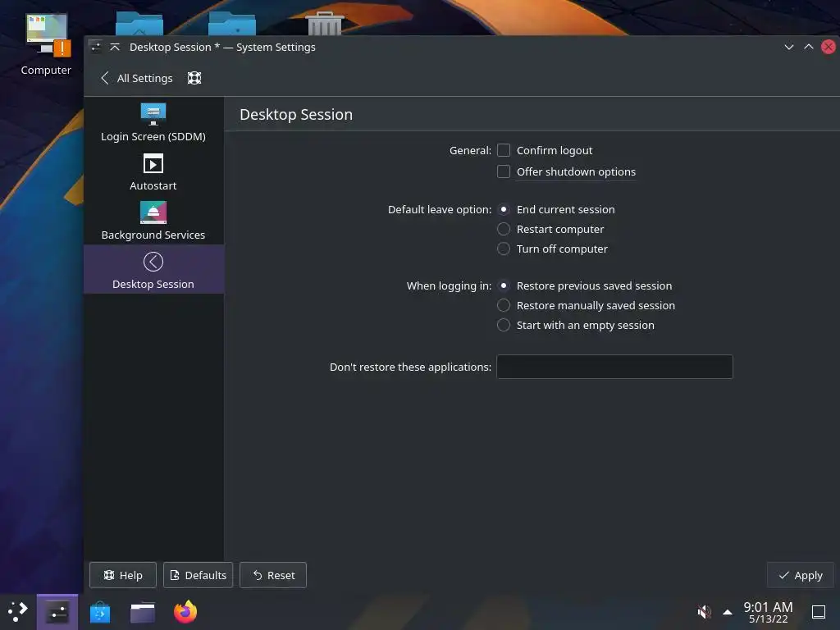
Task: Click System Settings in the taskbar
Action: pyautogui.click(x=57, y=612)
